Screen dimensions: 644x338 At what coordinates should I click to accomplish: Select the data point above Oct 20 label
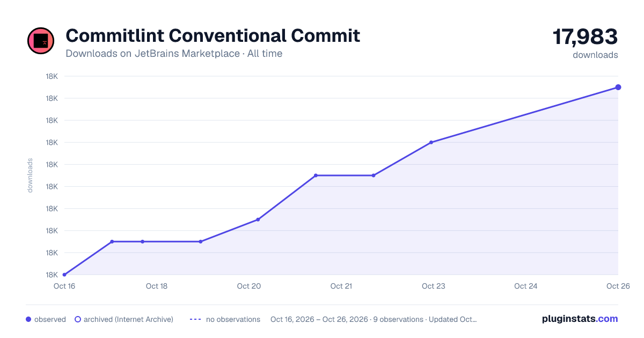pyautogui.click(x=258, y=219)
